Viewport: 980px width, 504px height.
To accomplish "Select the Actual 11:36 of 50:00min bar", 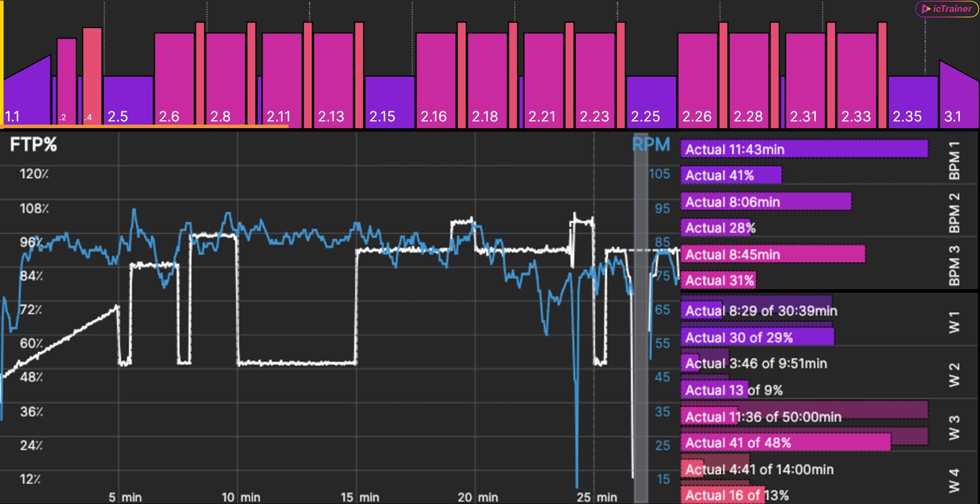I will [804, 416].
